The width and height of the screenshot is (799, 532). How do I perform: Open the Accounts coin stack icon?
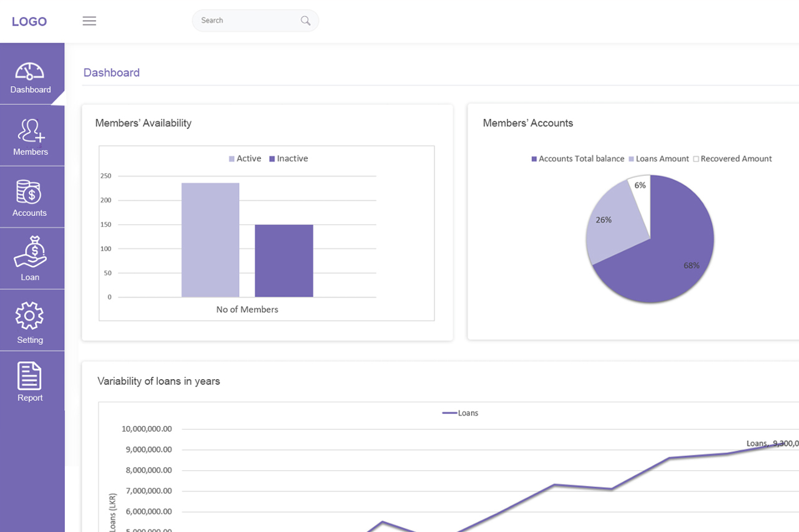pyautogui.click(x=29, y=192)
